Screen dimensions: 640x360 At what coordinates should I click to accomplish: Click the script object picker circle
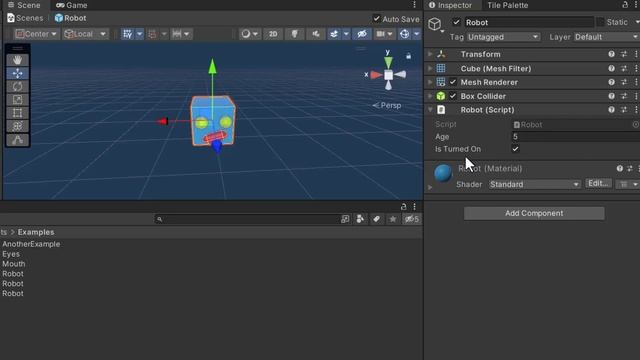[636, 124]
